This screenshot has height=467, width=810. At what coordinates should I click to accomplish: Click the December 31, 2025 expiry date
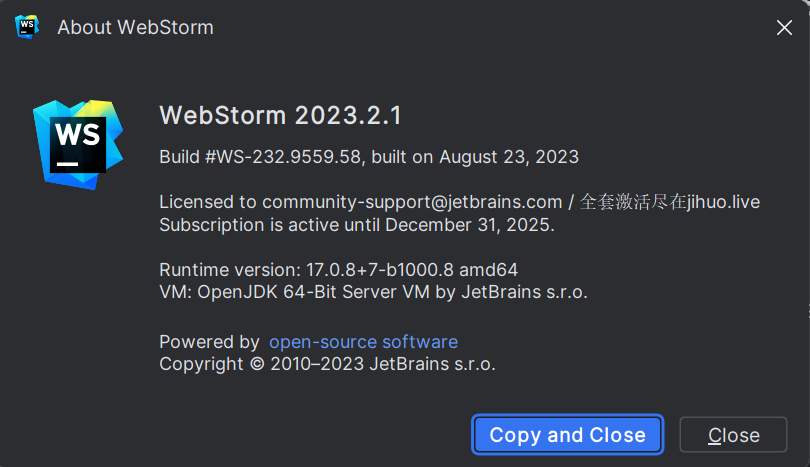(x=468, y=224)
